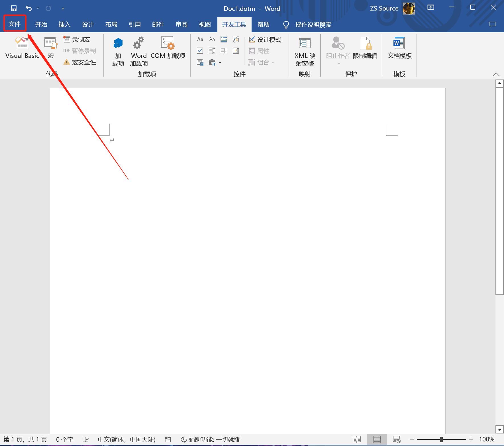Click the search box labeled 操作说明搜索
The width and height of the screenshot is (504, 446).
313,25
